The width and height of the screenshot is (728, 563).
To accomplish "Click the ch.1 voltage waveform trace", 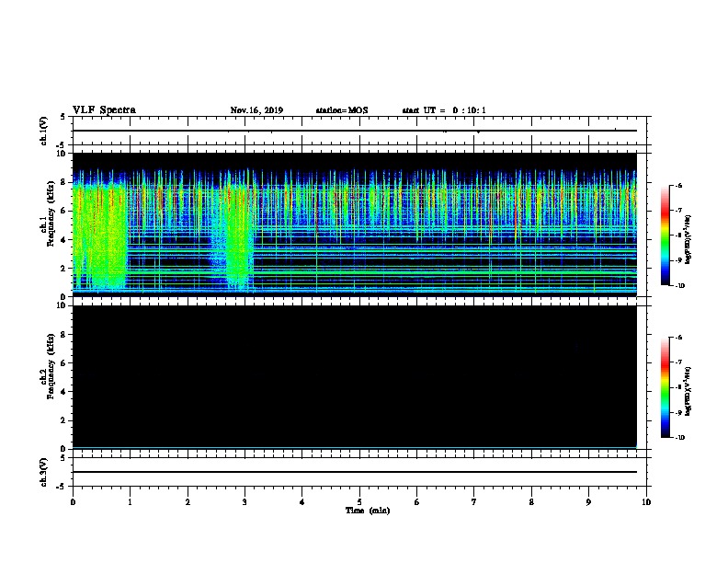I will (x=355, y=131).
